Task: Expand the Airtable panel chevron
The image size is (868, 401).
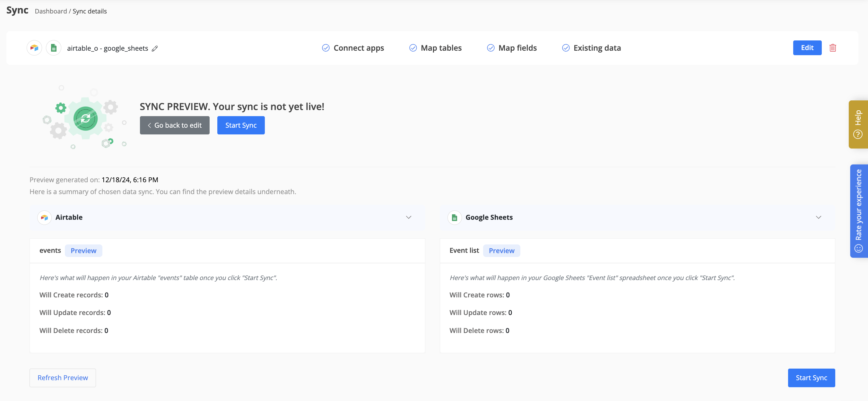Action: [x=408, y=218]
